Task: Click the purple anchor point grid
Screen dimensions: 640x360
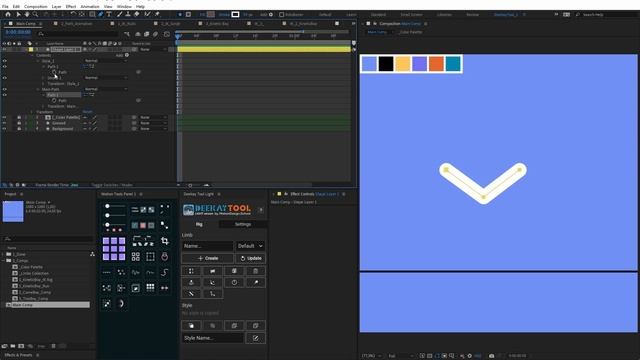Action: (114, 249)
